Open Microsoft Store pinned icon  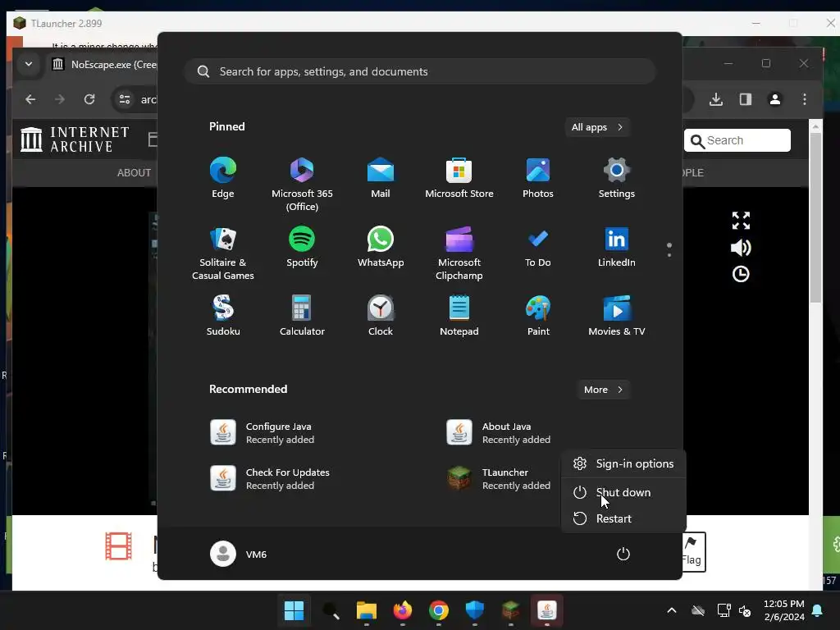[459, 178]
